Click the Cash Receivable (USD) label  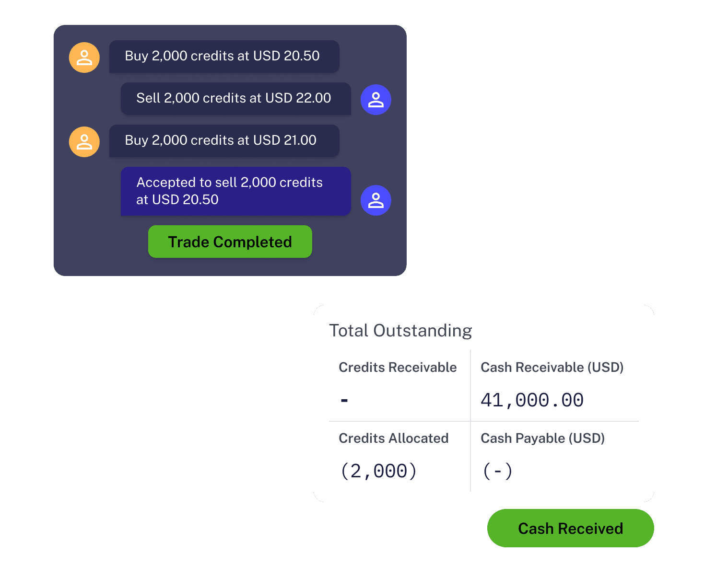[552, 368]
